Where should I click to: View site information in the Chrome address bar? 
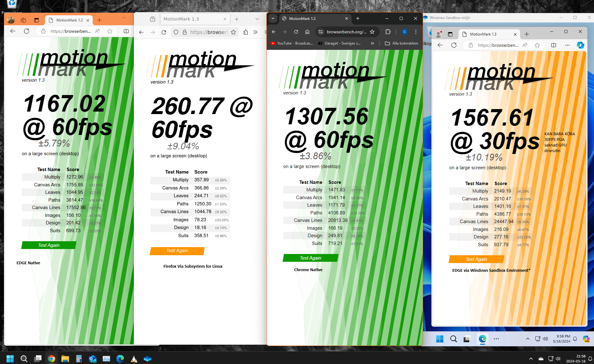[x=321, y=32]
